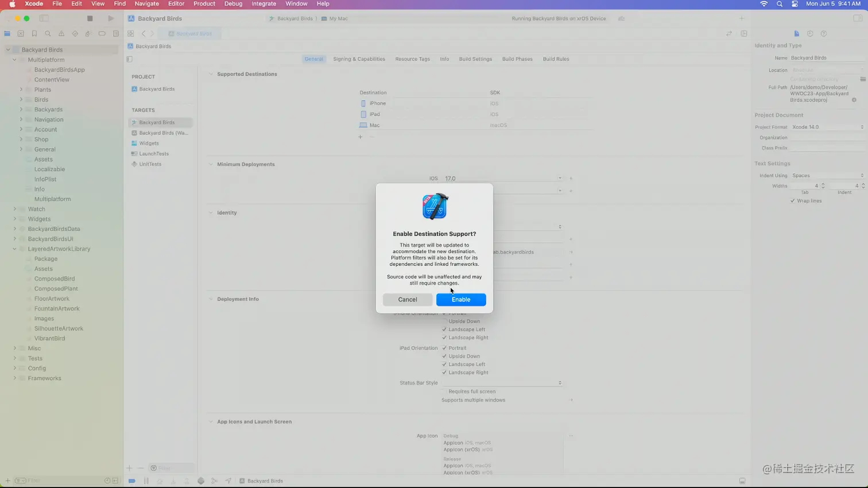Image resolution: width=868 pixels, height=488 pixels.
Task: Open the Debug navigator icon
Action: coord(88,34)
